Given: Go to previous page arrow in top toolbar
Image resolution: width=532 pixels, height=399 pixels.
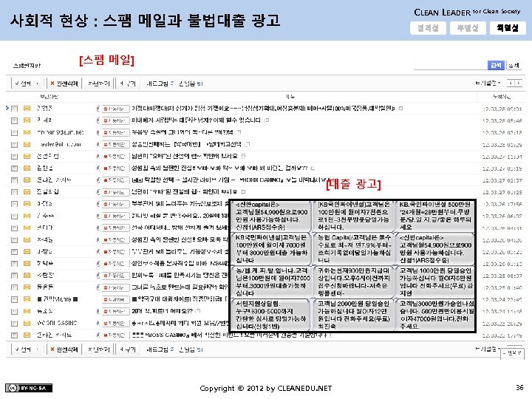Looking at the screenshot, I should click(x=511, y=83).
